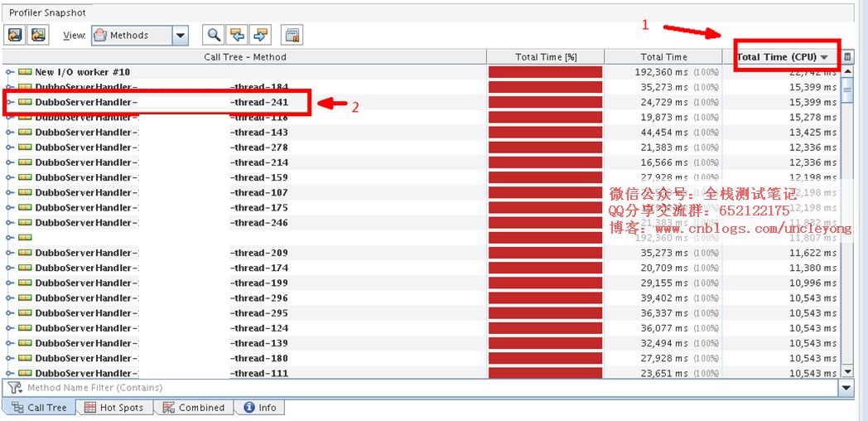
Task: Switch to the Info tab
Action: (x=260, y=408)
